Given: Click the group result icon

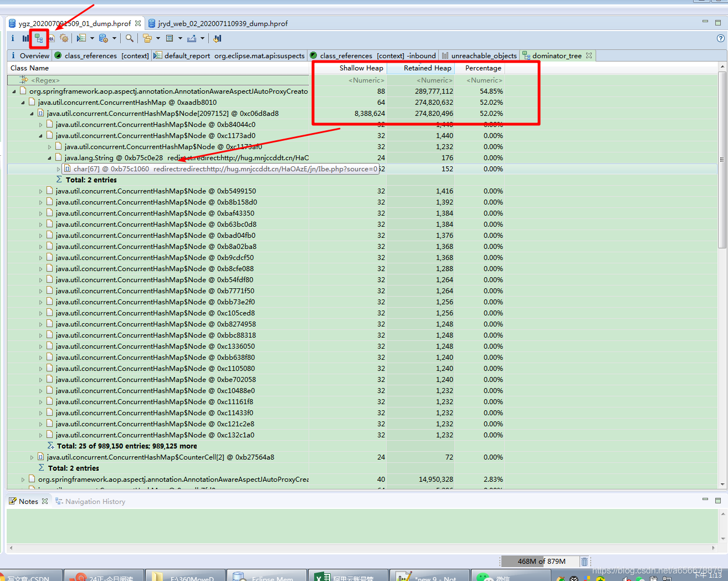Looking at the screenshot, I should (147, 38).
